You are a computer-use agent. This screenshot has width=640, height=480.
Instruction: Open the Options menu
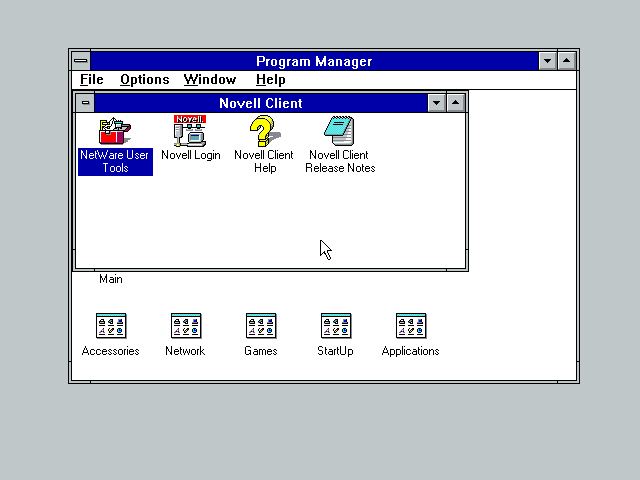[x=144, y=80]
